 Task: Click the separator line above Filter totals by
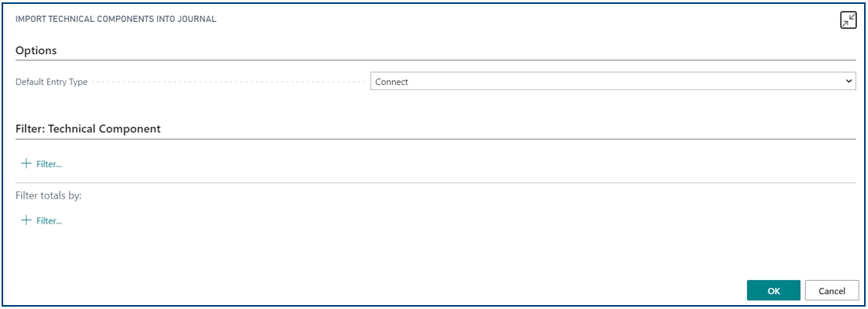pyautogui.click(x=436, y=183)
